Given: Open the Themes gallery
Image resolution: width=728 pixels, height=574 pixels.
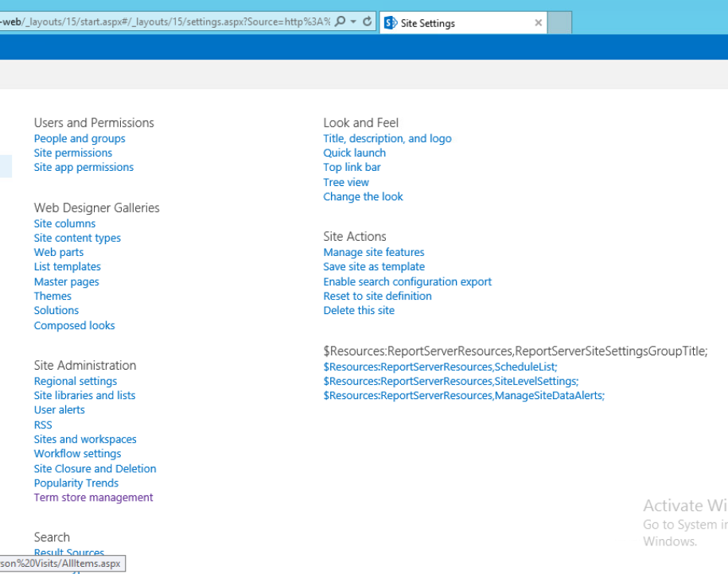Looking at the screenshot, I should (53, 296).
